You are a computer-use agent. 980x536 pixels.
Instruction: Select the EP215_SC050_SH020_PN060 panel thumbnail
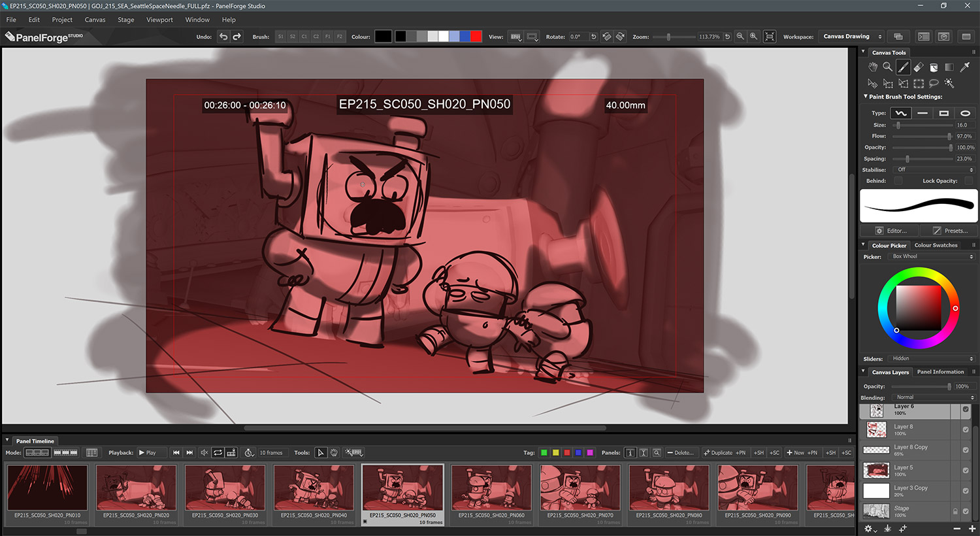(491, 488)
